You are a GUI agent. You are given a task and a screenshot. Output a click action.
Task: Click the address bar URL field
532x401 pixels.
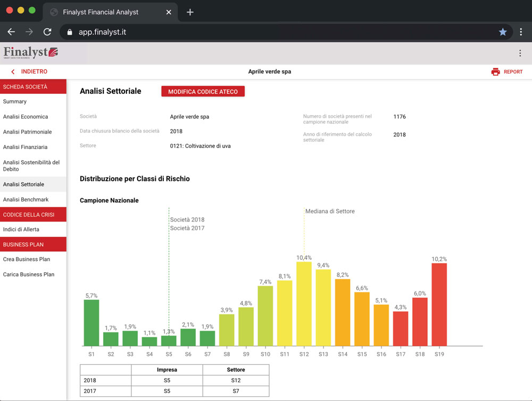[x=266, y=32]
